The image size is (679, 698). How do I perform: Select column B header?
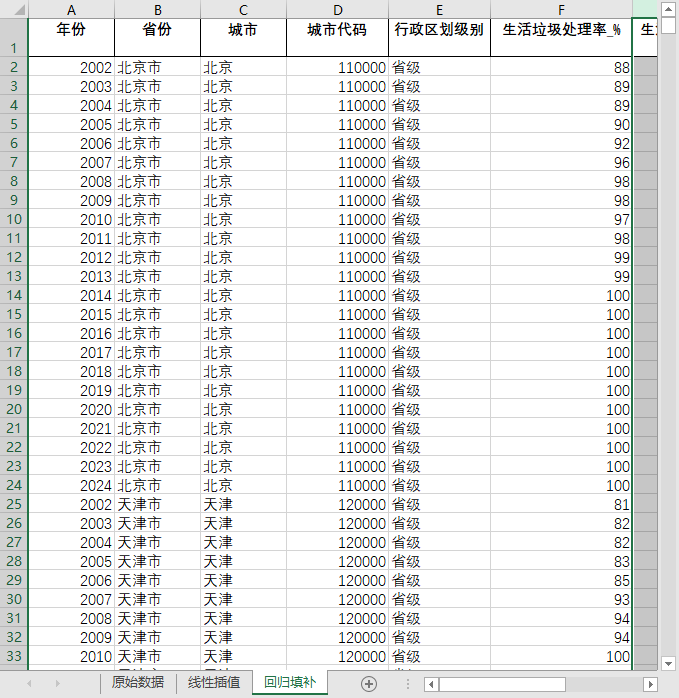(157, 9)
